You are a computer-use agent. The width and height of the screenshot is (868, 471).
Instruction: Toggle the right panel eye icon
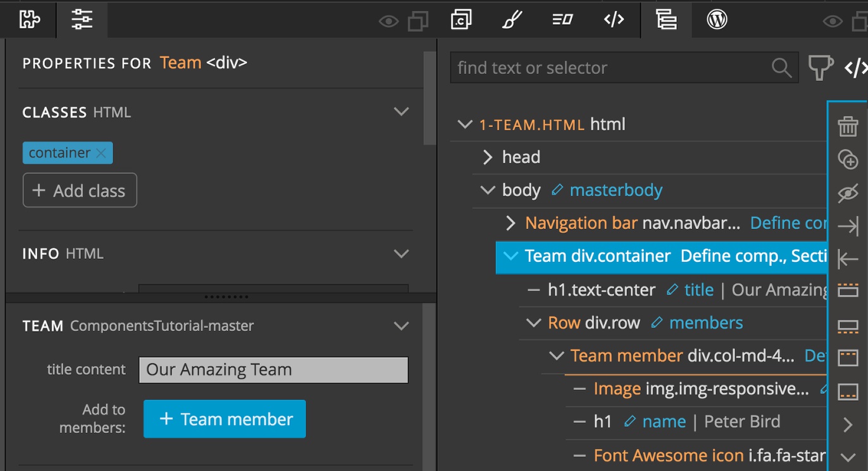pyautogui.click(x=833, y=22)
